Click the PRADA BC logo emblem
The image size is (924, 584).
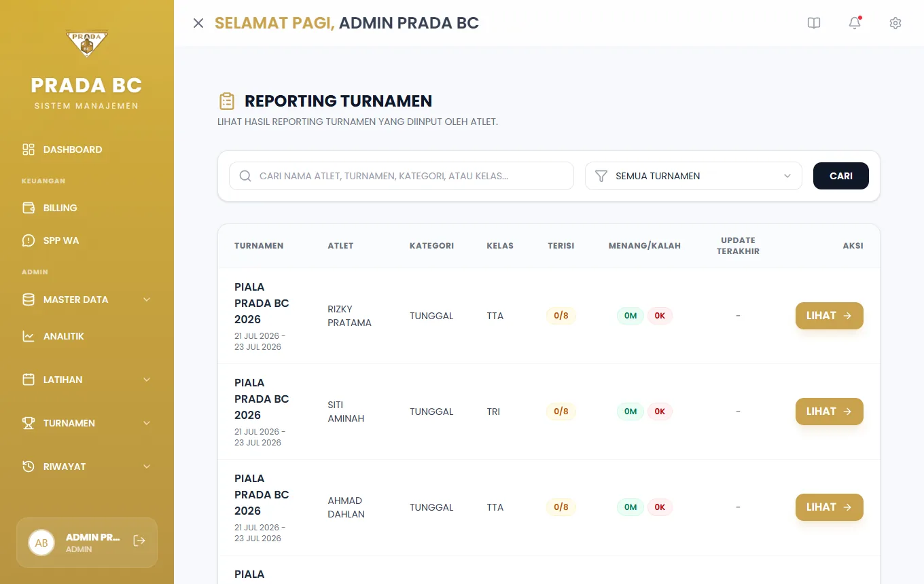pyautogui.click(x=86, y=44)
